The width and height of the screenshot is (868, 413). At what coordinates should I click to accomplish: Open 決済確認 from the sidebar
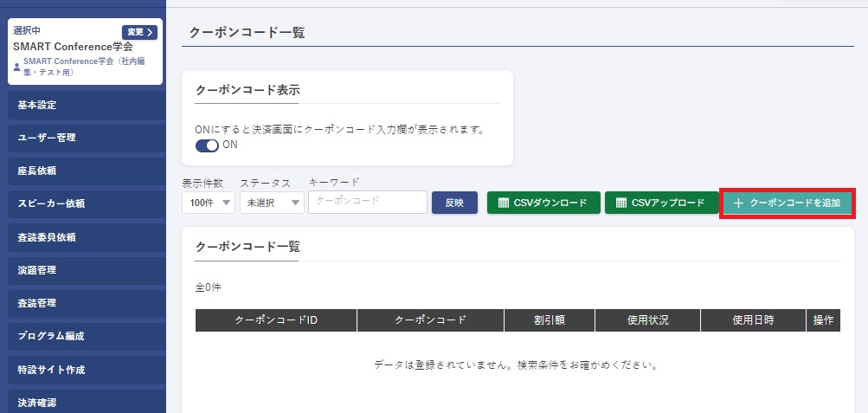pos(85,402)
